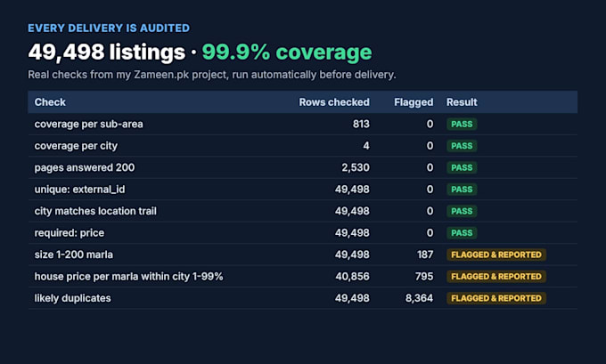The image size is (606, 364).
Task: Click 'EVERY DELIVERY IS AUDITED' label
Action: click(x=109, y=28)
